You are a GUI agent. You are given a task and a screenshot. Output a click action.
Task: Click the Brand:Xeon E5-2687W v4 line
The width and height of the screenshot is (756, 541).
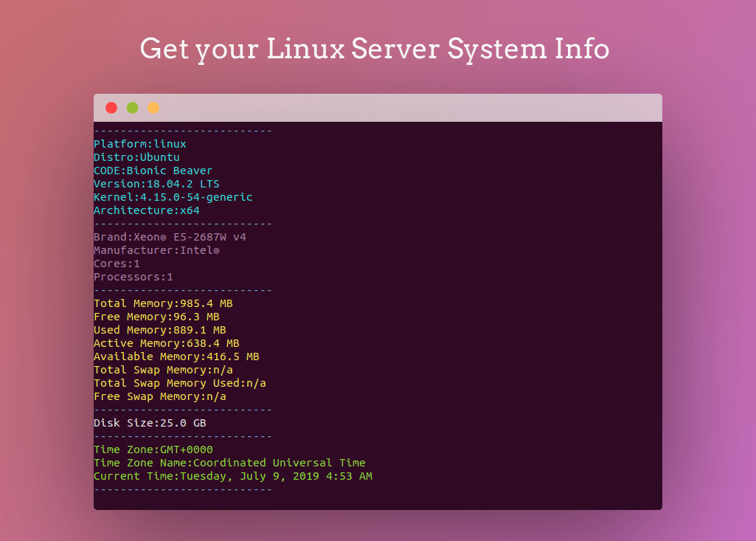tap(170, 237)
